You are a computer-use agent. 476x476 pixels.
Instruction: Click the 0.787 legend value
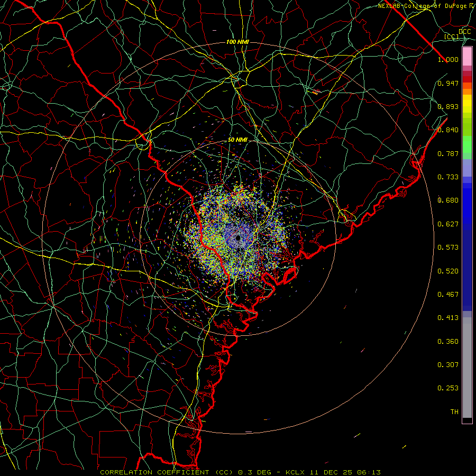click(x=448, y=153)
